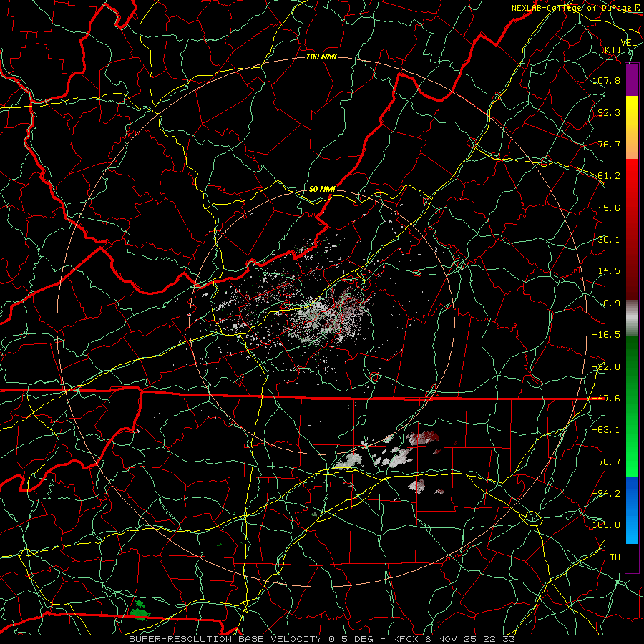Pick the purple segment of the velocity color bar
The image size is (644, 644).
point(632,80)
